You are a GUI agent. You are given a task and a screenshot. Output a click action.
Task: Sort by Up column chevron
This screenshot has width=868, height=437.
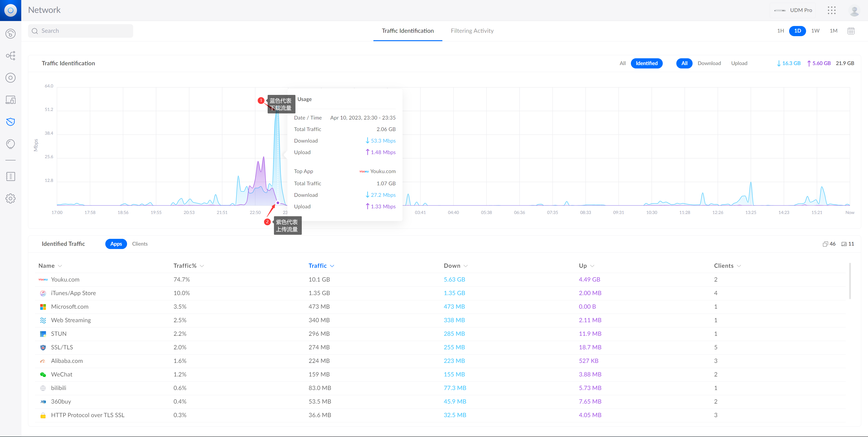[x=592, y=266]
